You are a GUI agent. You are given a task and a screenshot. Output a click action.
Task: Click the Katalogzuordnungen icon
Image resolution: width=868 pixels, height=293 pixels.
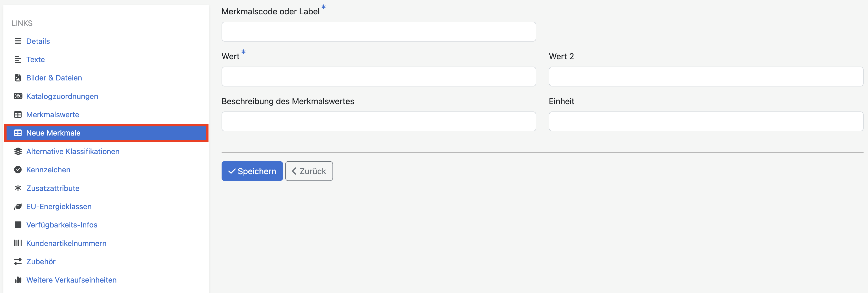18,96
